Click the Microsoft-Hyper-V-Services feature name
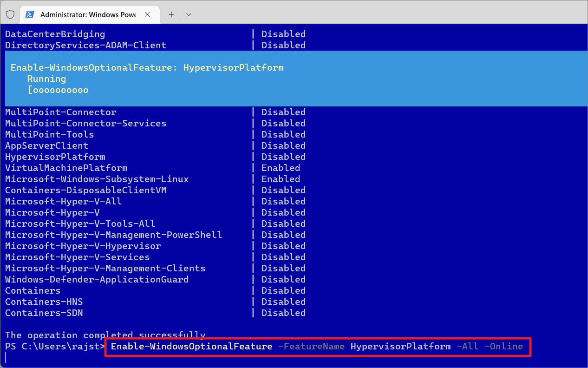The image size is (588, 368). [77, 257]
